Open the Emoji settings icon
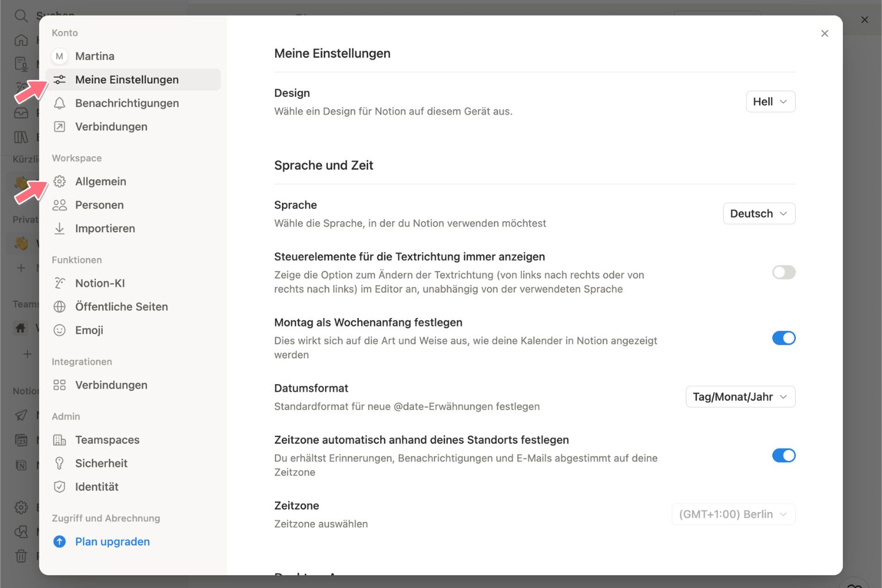The width and height of the screenshot is (882, 588). pyautogui.click(x=60, y=330)
